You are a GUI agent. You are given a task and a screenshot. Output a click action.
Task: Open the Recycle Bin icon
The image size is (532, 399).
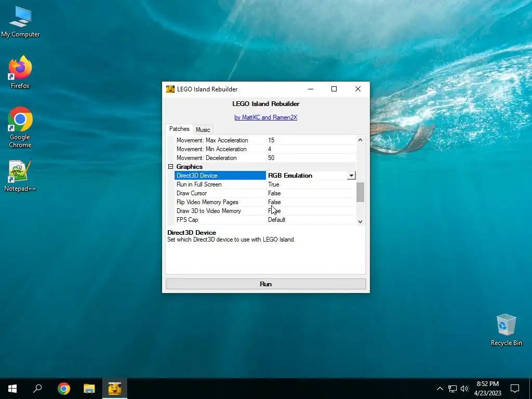[x=506, y=330]
